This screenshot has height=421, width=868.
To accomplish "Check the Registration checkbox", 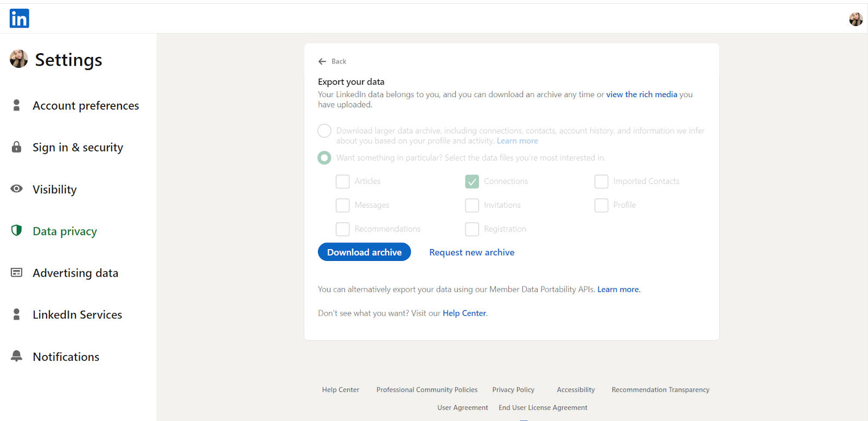I will 472,229.
